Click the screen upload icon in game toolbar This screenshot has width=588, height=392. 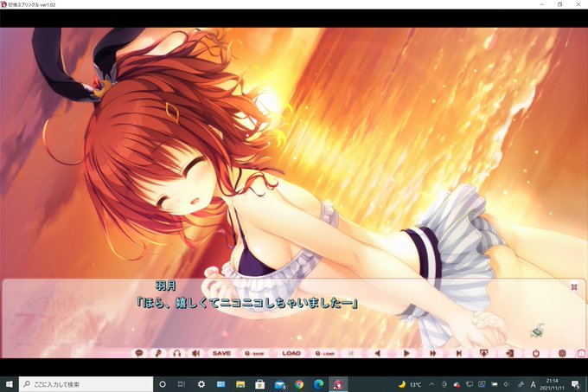point(483,353)
